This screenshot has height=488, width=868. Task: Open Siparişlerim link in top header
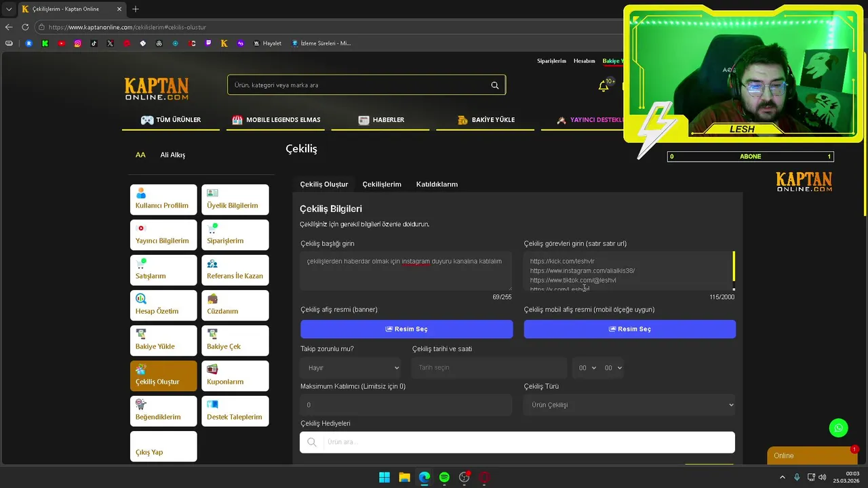tap(551, 61)
